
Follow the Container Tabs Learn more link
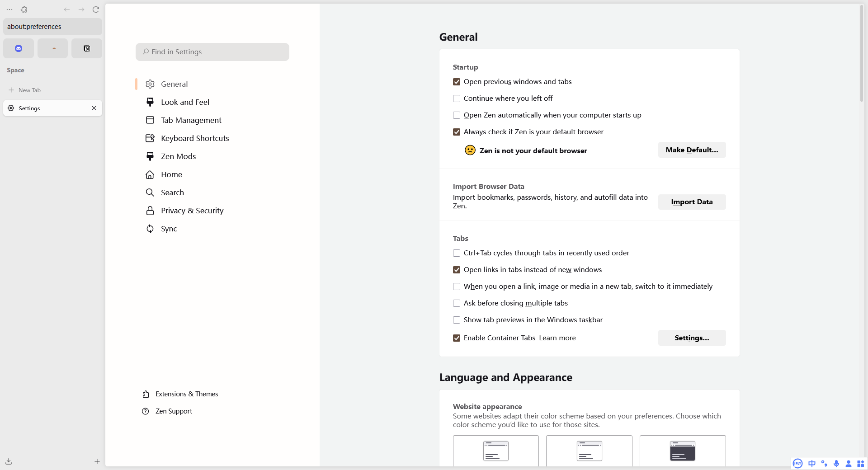(x=557, y=338)
